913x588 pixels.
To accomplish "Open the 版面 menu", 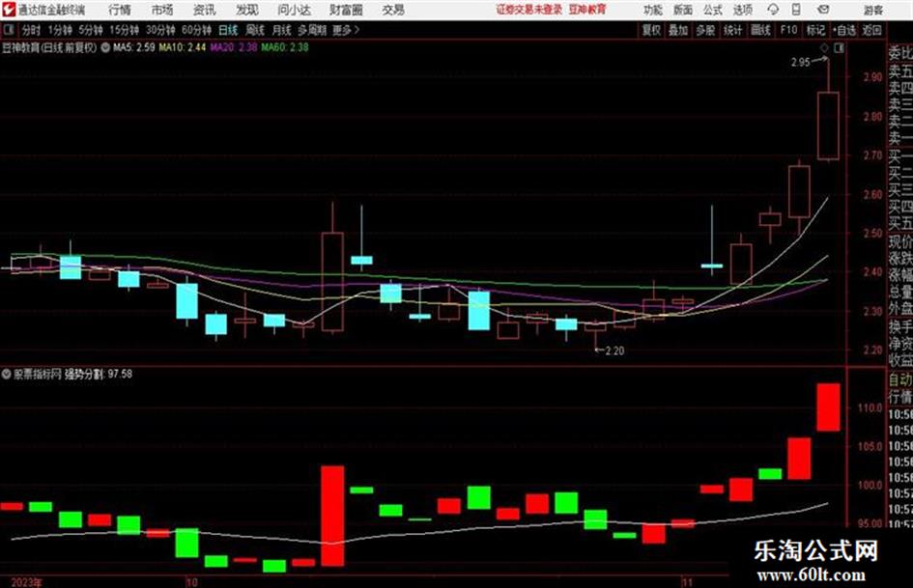I will click(x=683, y=10).
